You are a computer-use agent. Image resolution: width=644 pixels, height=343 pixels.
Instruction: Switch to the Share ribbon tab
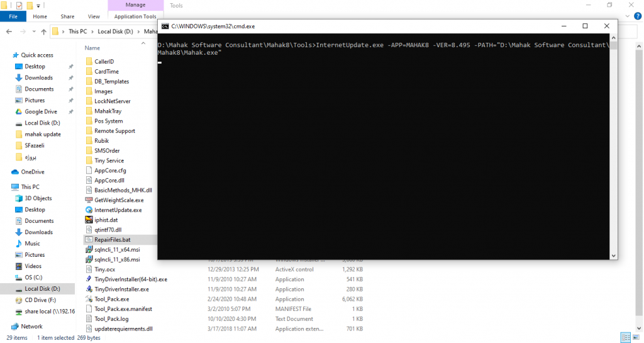coord(67,16)
